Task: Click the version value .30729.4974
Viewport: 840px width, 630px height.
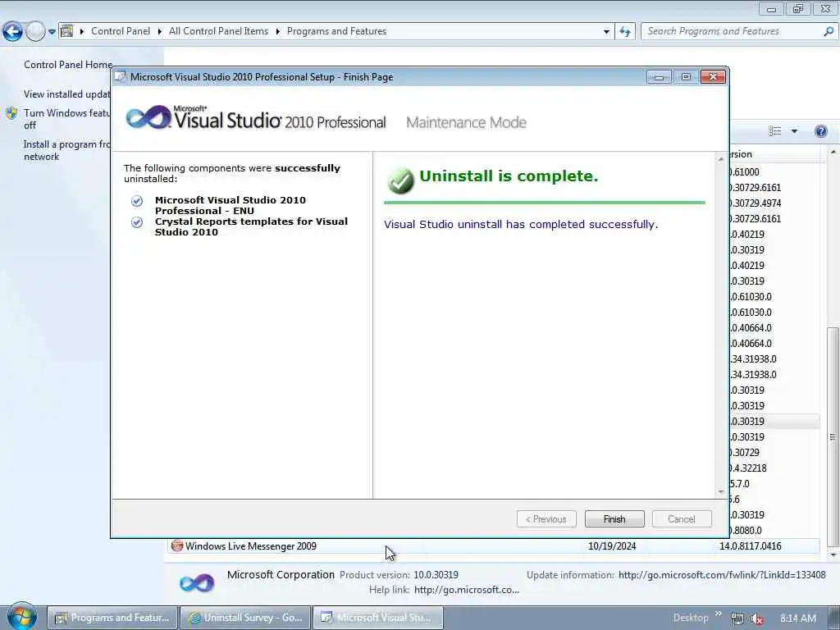Action: [x=756, y=203]
